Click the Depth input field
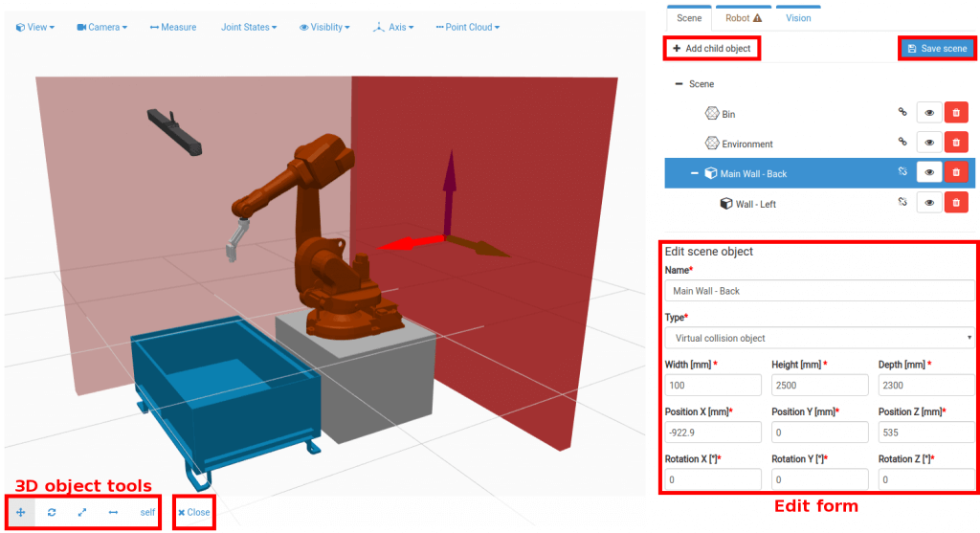 click(926, 385)
